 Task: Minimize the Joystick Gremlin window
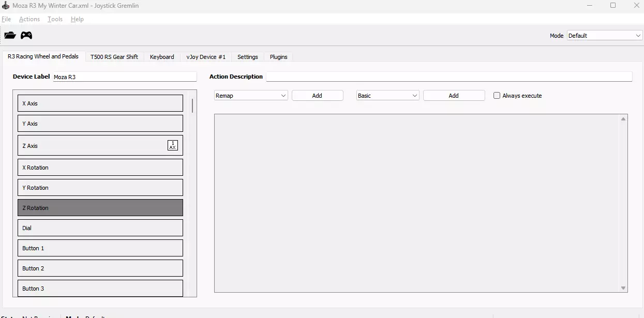click(x=590, y=6)
